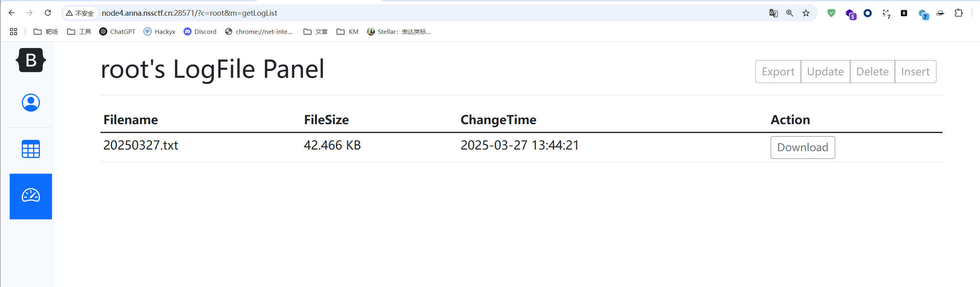Click the green shield extension icon
The width and height of the screenshot is (980, 287).
tap(831, 13)
